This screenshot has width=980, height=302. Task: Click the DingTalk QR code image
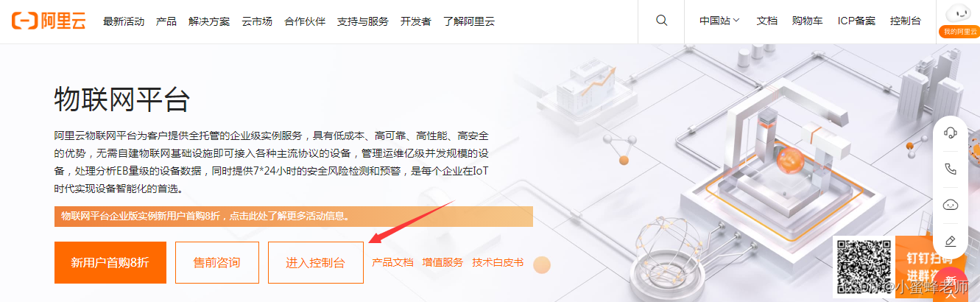coord(863,268)
